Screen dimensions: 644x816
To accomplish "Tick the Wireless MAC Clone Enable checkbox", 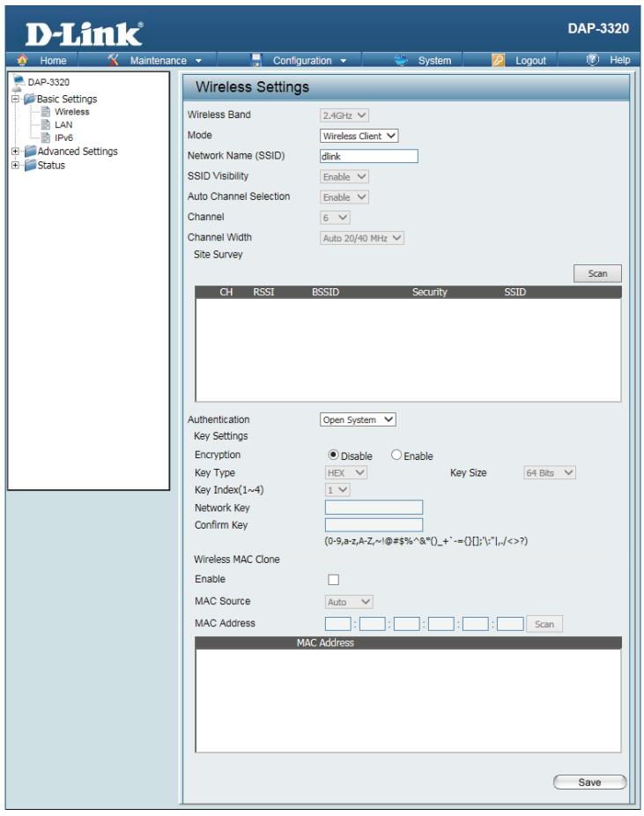I will pyautogui.click(x=333, y=579).
